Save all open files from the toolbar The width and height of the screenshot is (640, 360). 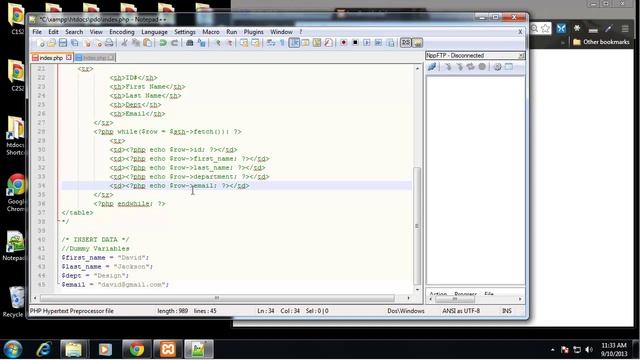point(74,43)
